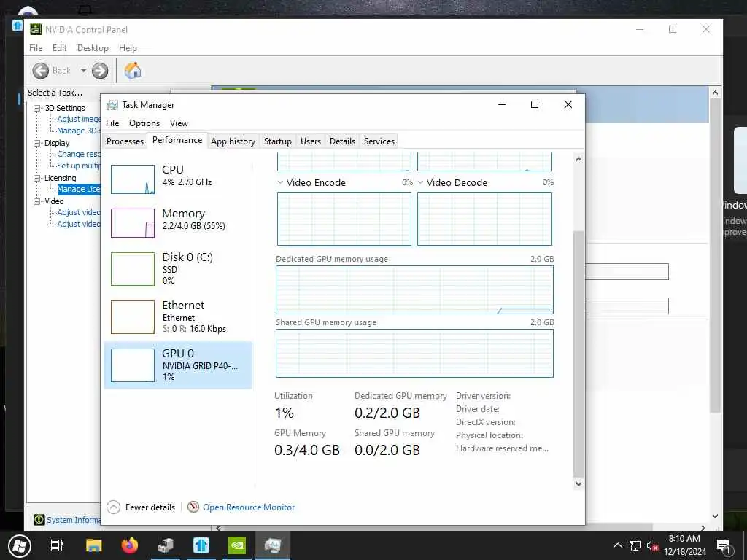This screenshot has height=560, width=747.
Task: Click the blue arrow app taskbar icon
Action: click(201, 545)
